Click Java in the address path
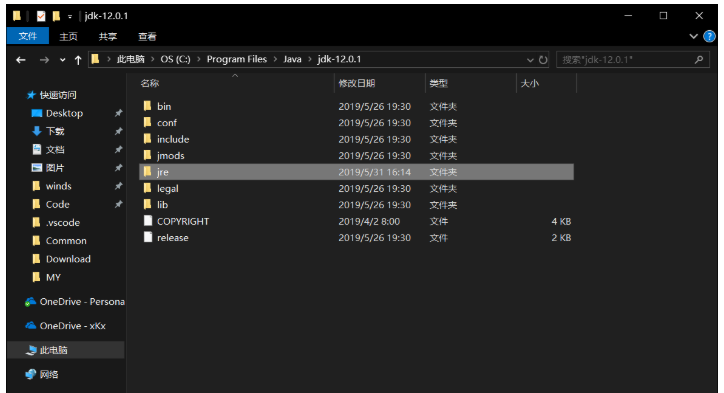Viewport: 724px width, 393px height. [292, 59]
